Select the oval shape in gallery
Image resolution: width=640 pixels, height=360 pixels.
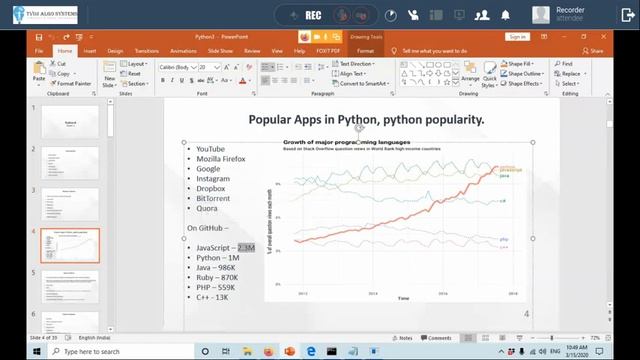point(438,64)
